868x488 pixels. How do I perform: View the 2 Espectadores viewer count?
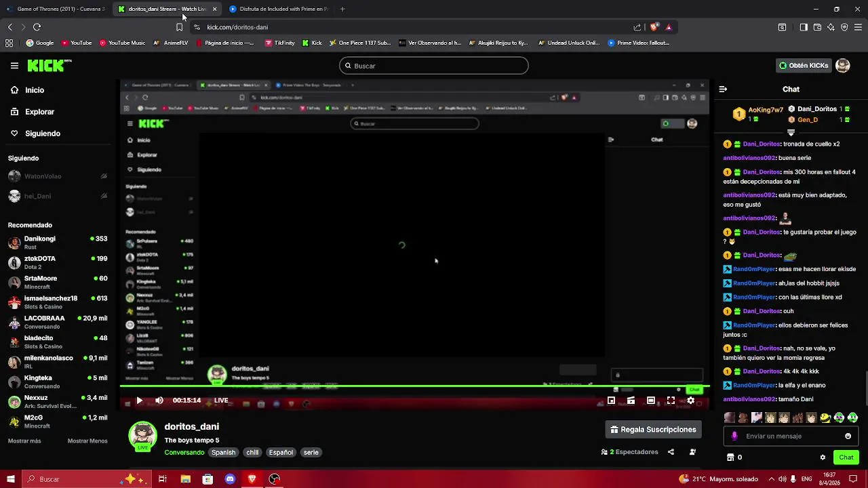click(x=629, y=452)
